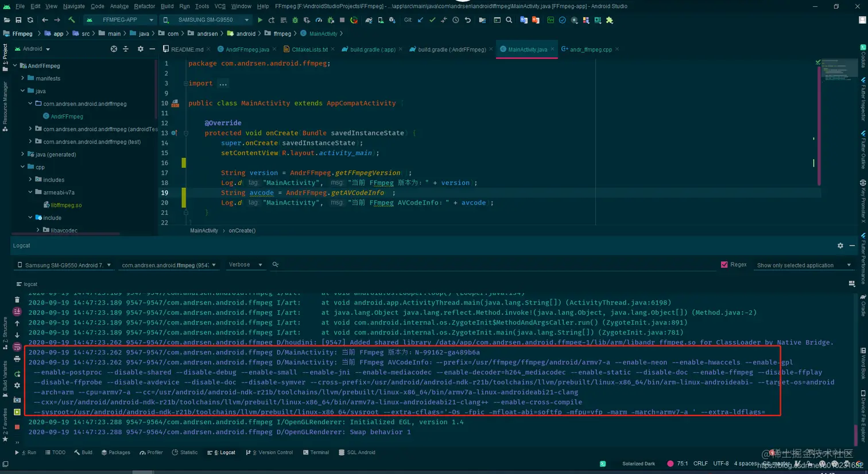Click the Save All toolbar icon
This screenshot has height=474, width=868.
pyautogui.click(x=18, y=20)
